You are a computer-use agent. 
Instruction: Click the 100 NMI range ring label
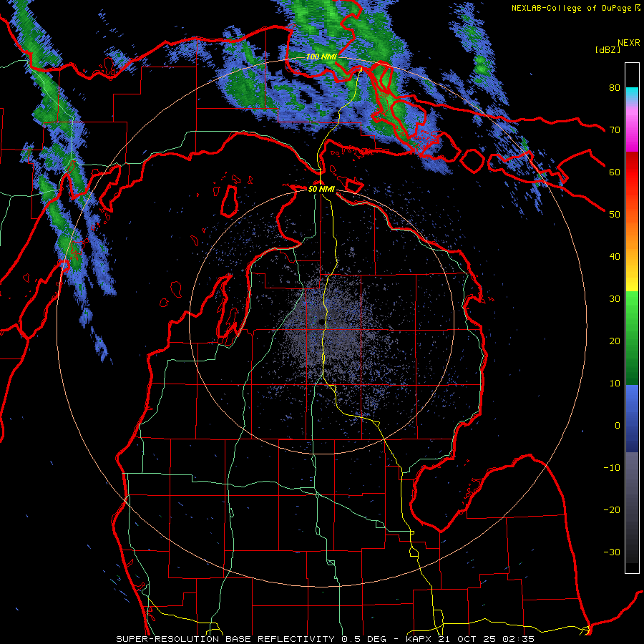(x=321, y=57)
